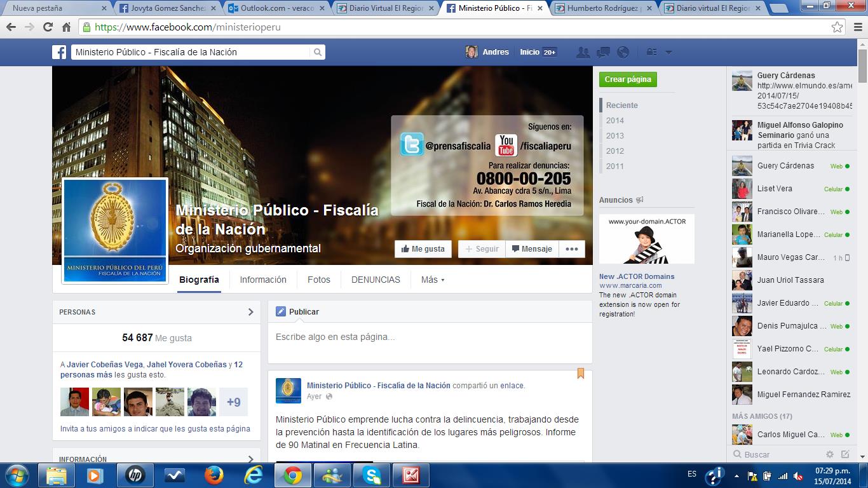Open friend requests icon
The height and width of the screenshot is (488, 868).
583,52
